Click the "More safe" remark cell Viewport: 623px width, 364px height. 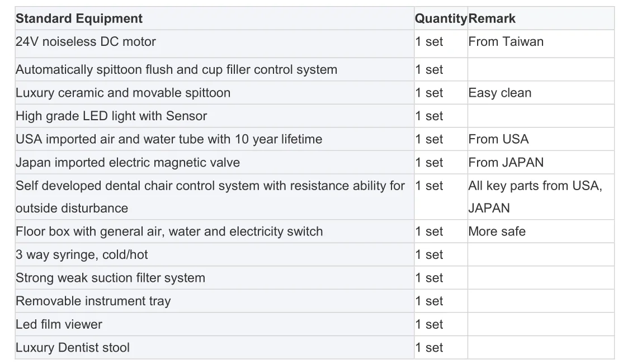click(x=497, y=231)
